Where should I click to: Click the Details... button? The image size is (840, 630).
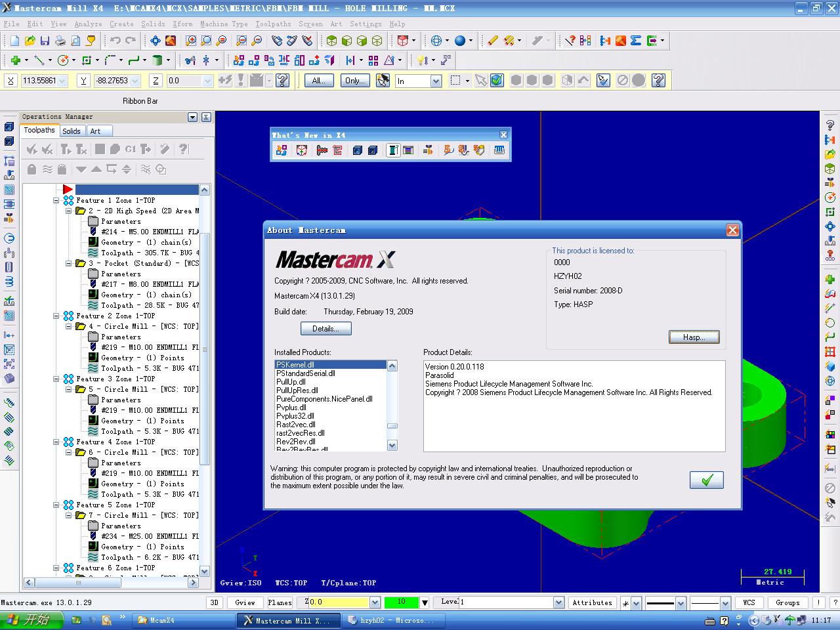326,329
